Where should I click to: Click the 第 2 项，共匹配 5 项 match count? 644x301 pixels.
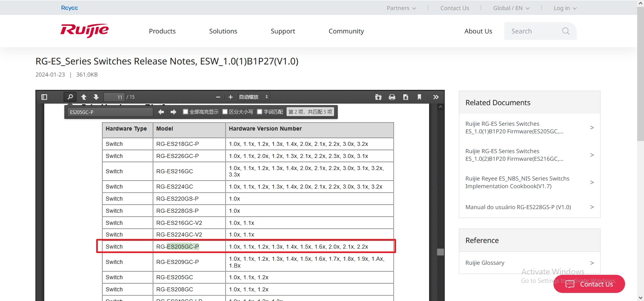click(x=310, y=112)
